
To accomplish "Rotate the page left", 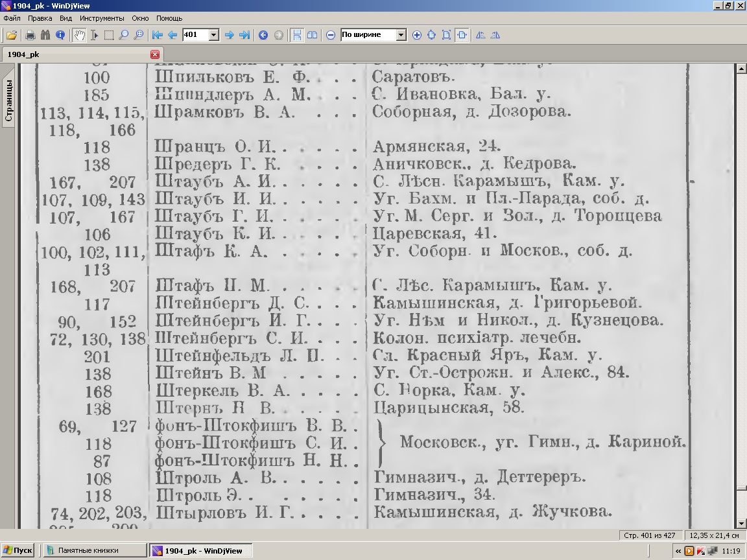I will coord(480,35).
